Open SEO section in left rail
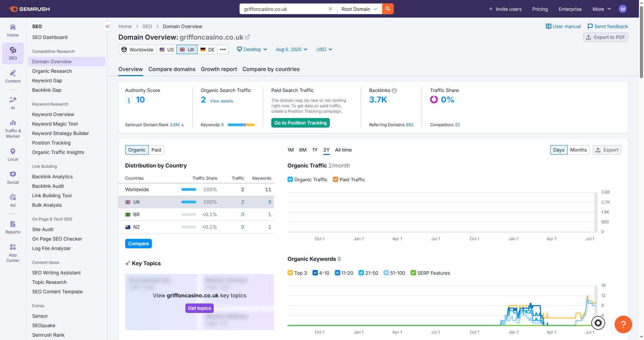Screen dimensions: 644x340 13,53
